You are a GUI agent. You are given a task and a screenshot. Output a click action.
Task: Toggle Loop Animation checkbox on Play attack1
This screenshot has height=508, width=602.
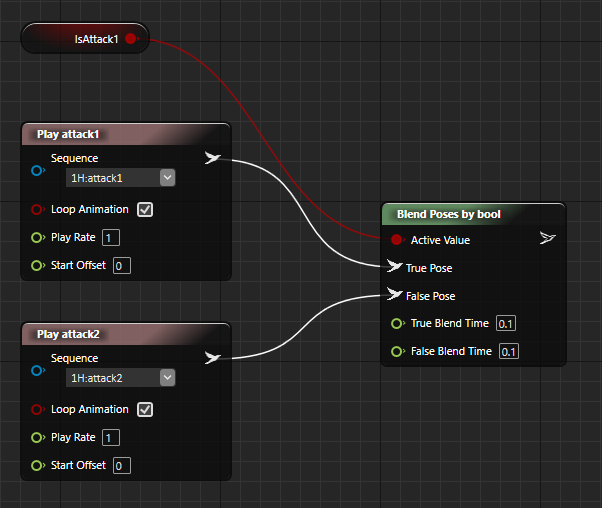point(145,210)
